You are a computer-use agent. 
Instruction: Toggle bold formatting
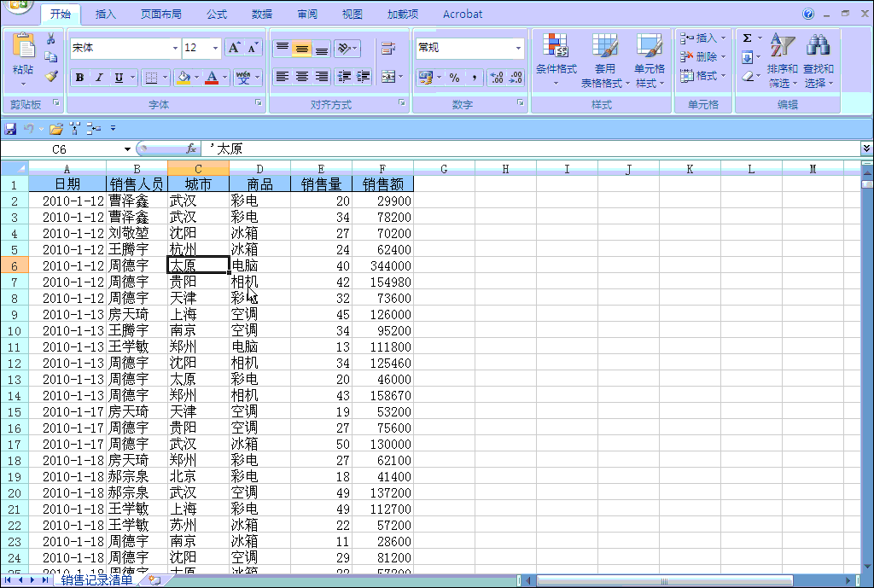(x=79, y=78)
